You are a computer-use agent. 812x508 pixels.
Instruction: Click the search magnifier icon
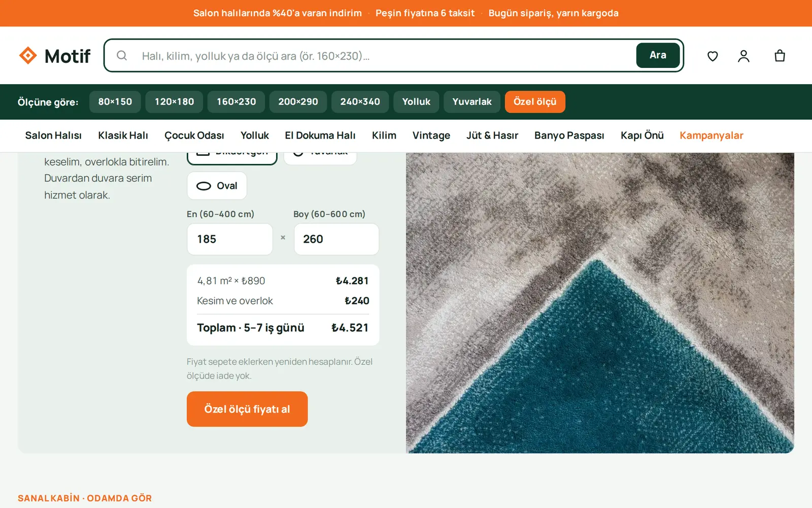coord(122,55)
